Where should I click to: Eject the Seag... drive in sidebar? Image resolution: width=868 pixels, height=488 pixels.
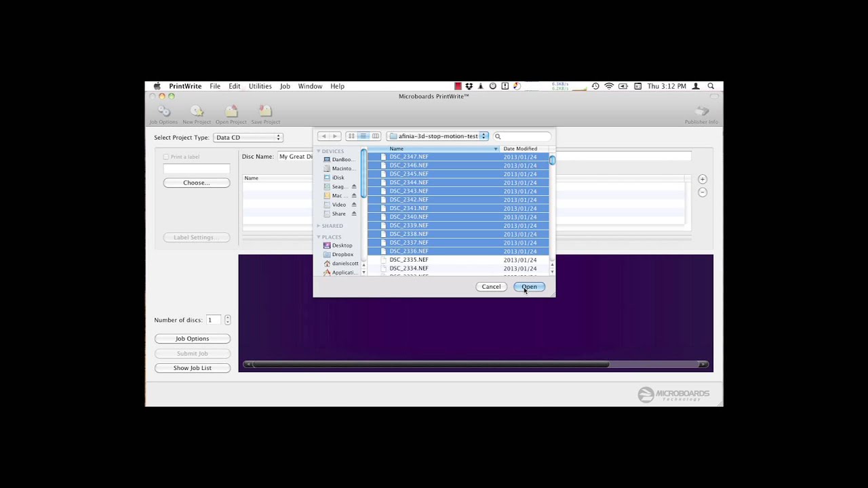coord(354,186)
